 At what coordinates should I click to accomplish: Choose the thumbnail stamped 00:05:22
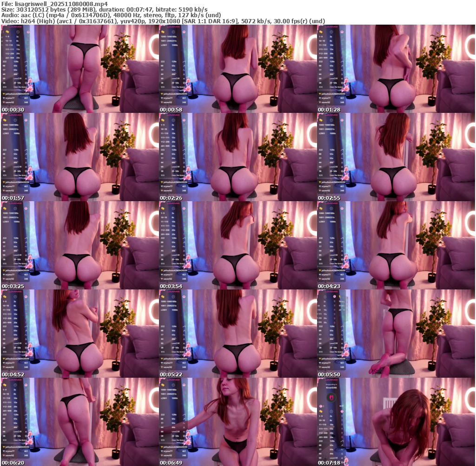coord(238,334)
